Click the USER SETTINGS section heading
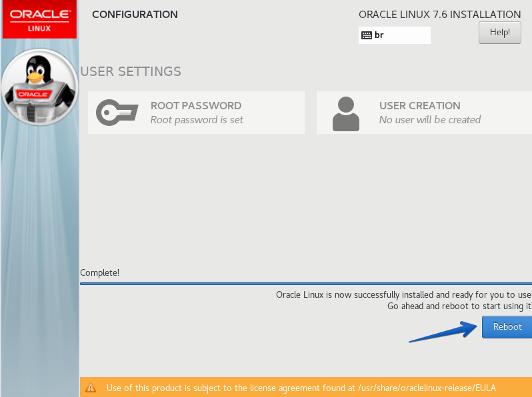 click(x=130, y=71)
